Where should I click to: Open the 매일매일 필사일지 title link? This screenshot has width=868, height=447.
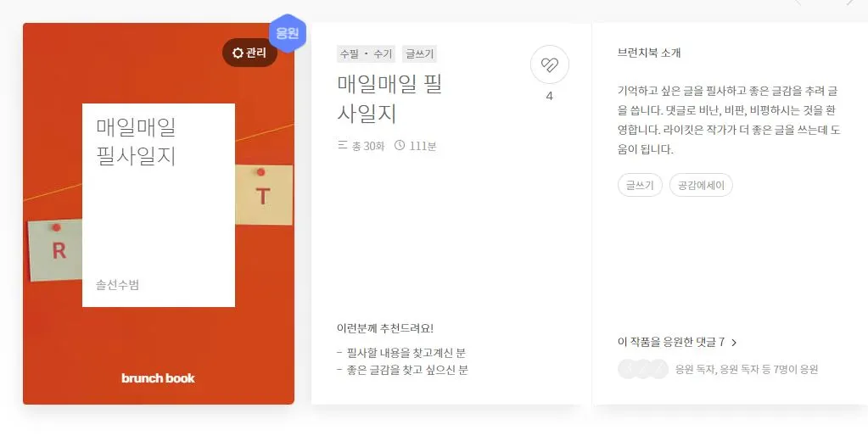pyautogui.click(x=389, y=99)
